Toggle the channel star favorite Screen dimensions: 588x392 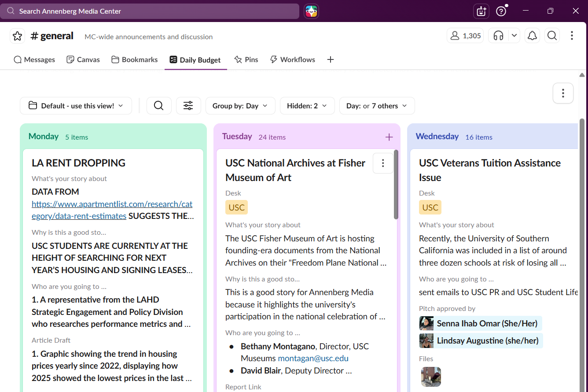pos(17,36)
